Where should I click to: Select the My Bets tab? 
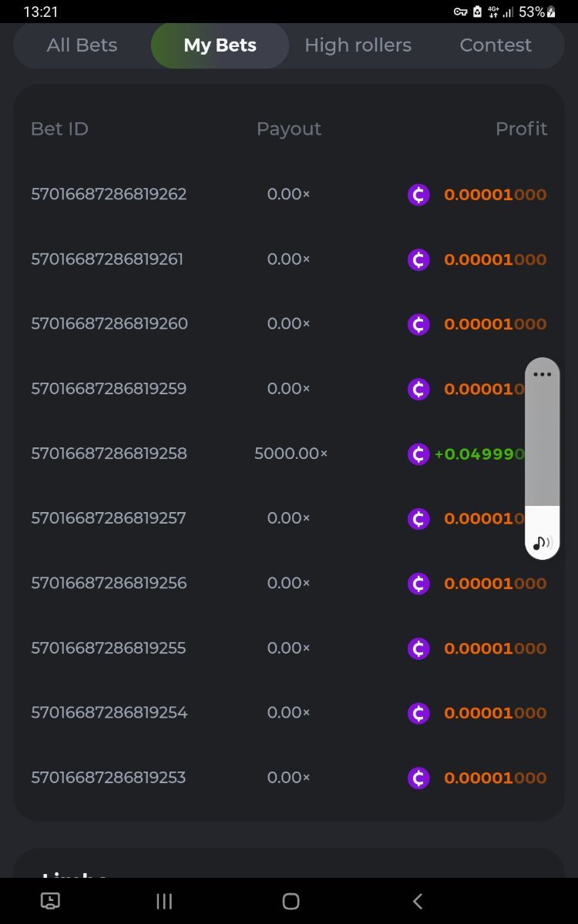[x=220, y=45]
